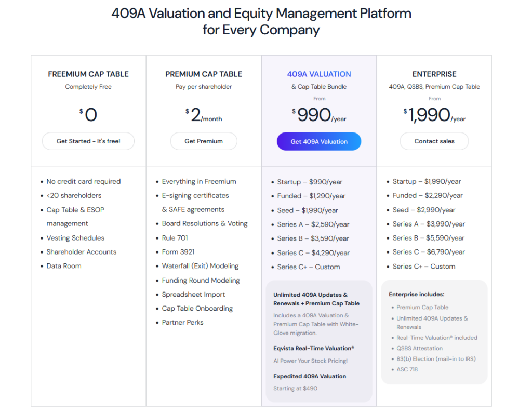This screenshot has width=532, height=412.
Task: Click Series A – $2,590/year in 409A column
Action: click(x=313, y=224)
